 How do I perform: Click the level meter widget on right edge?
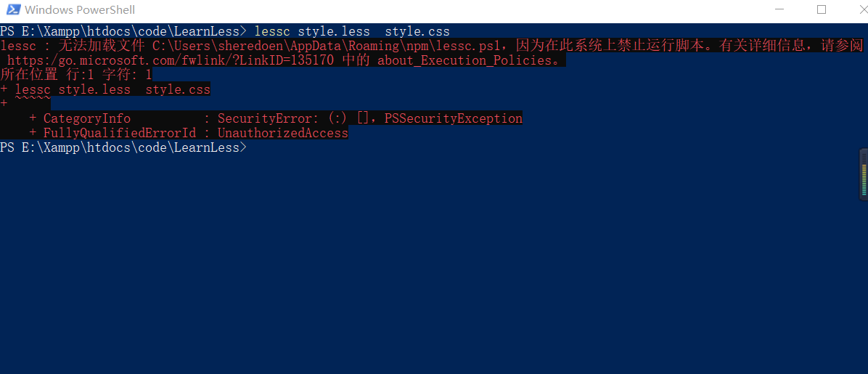[x=864, y=174]
